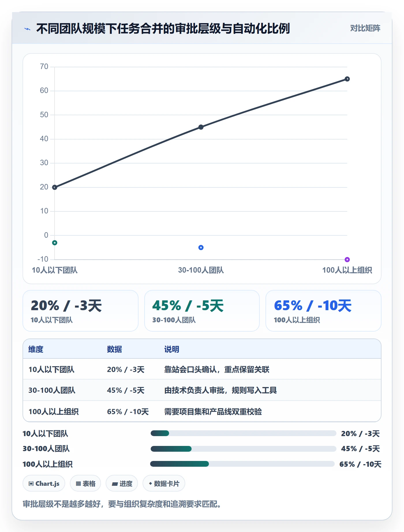404x532 pixels.
Task: Select the Chart.js chip
Action: [x=44, y=483]
